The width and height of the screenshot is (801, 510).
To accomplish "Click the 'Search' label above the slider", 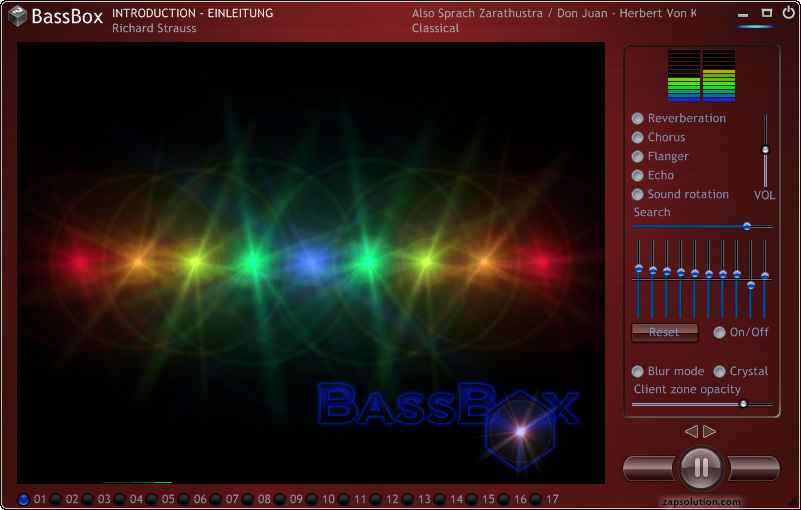I will (x=652, y=212).
